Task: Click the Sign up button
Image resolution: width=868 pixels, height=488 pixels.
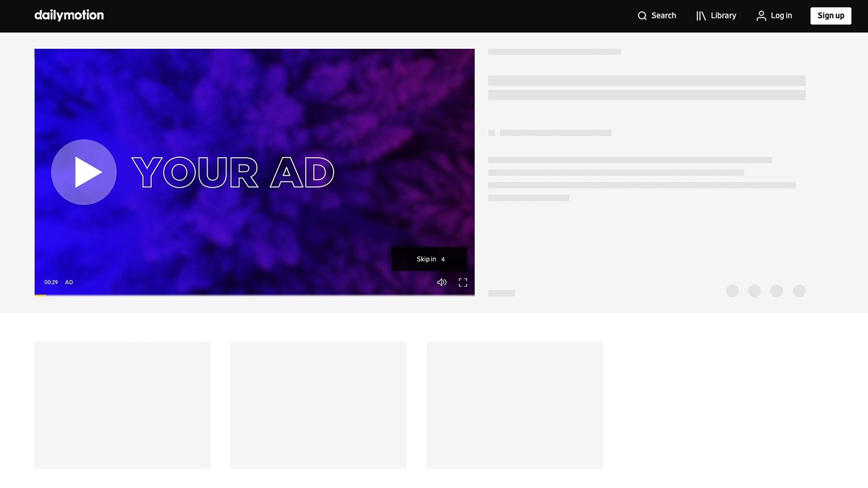Action: pyautogui.click(x=831, y=16)
